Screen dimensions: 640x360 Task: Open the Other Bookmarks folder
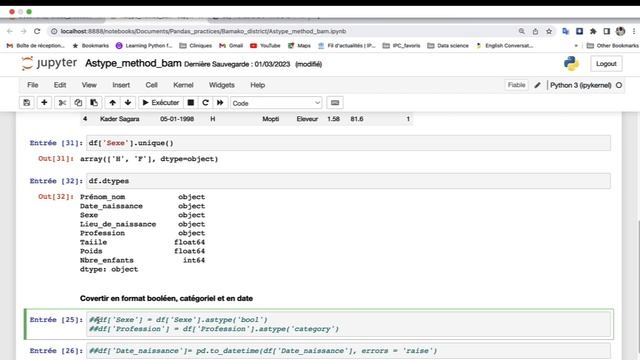coord(612,46)
